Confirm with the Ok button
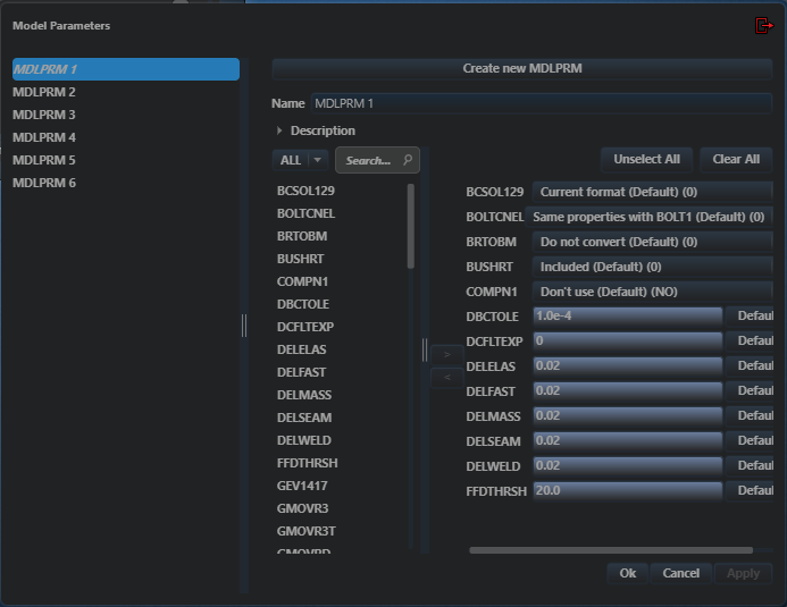The width and height of the screenshot is (787, 607). (x=627, y=573)
